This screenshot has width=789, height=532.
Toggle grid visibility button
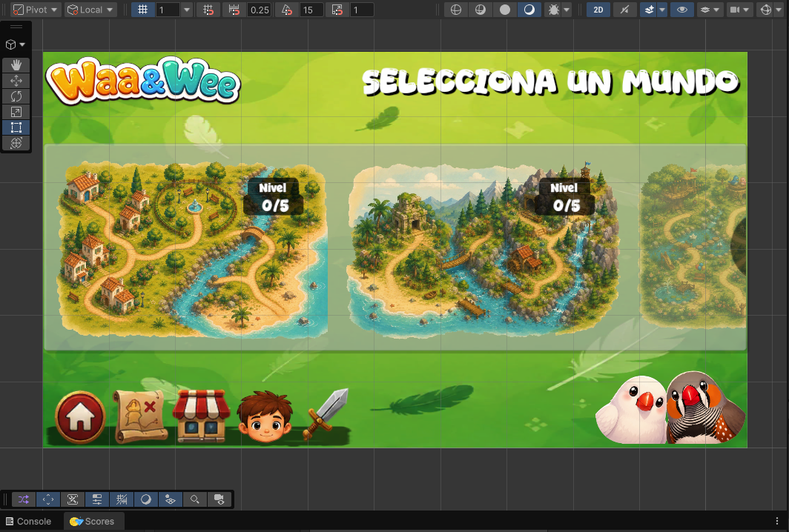coord(143,10)
